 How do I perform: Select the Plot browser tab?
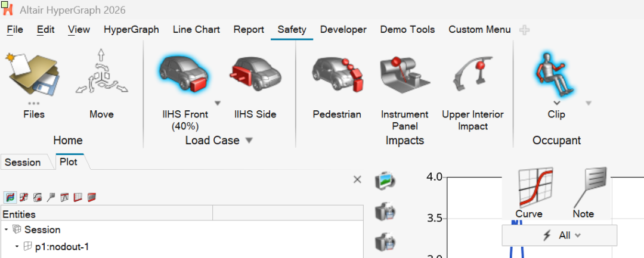tap(69, 161)
